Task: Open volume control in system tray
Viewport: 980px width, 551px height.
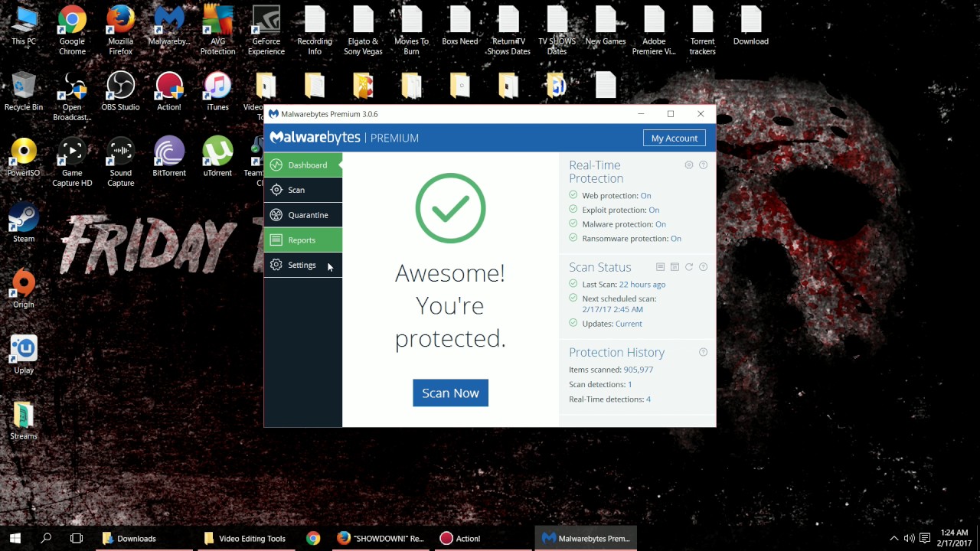Action: (x=909, y=539)
